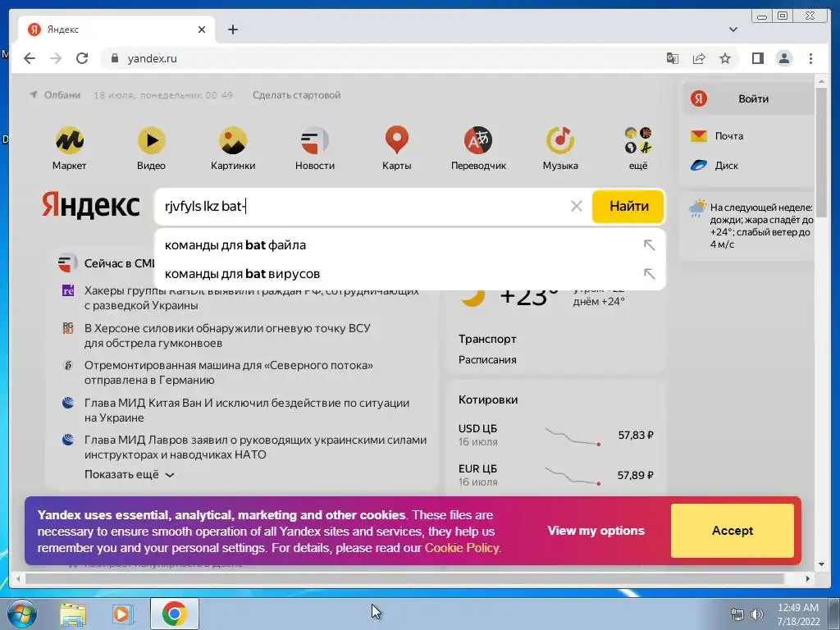
Task: Open news about машина для «Северного потока»
Action: point(228,372)
